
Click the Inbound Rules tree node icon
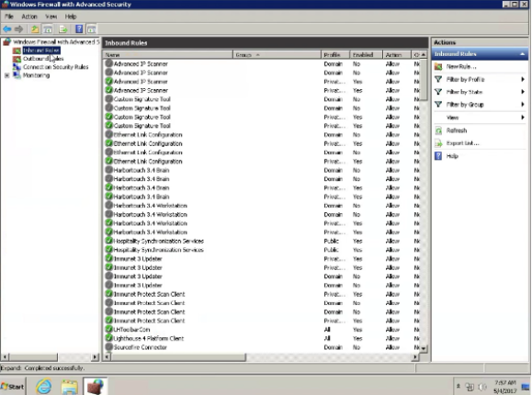click(x=17, y=51)
